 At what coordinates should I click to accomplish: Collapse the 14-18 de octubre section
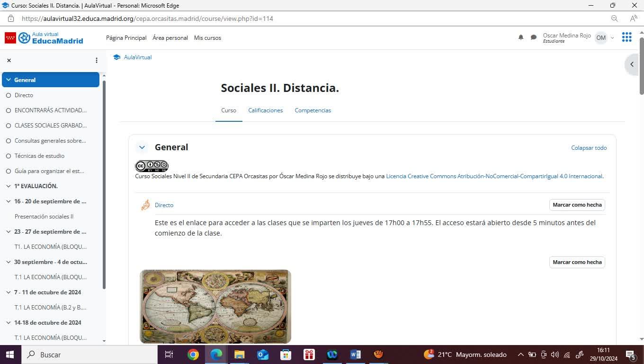(9, 323)
